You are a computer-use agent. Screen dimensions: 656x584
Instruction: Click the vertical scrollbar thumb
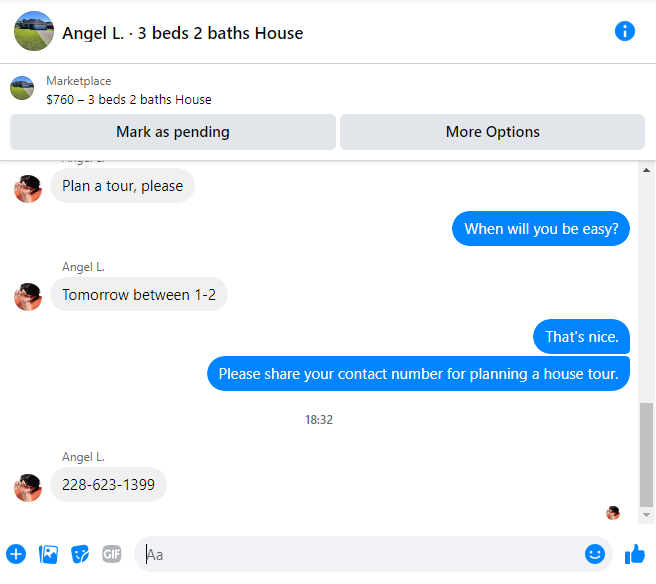[x=646, y=455]
